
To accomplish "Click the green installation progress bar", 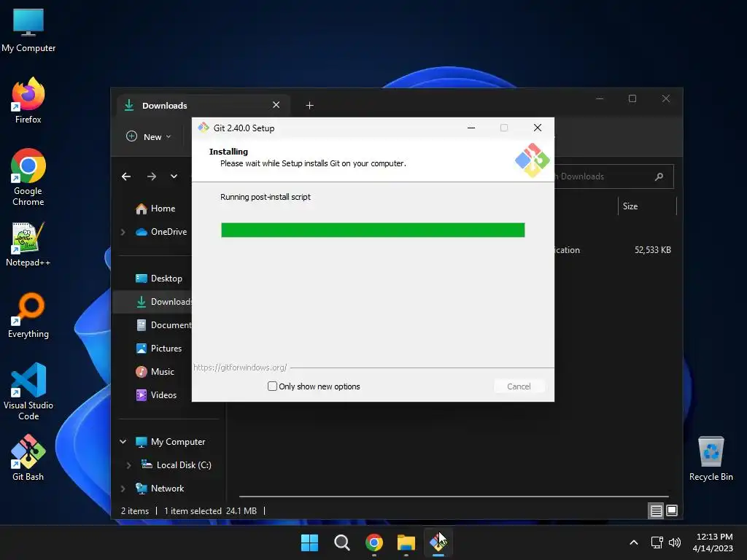I will (373, 230).
